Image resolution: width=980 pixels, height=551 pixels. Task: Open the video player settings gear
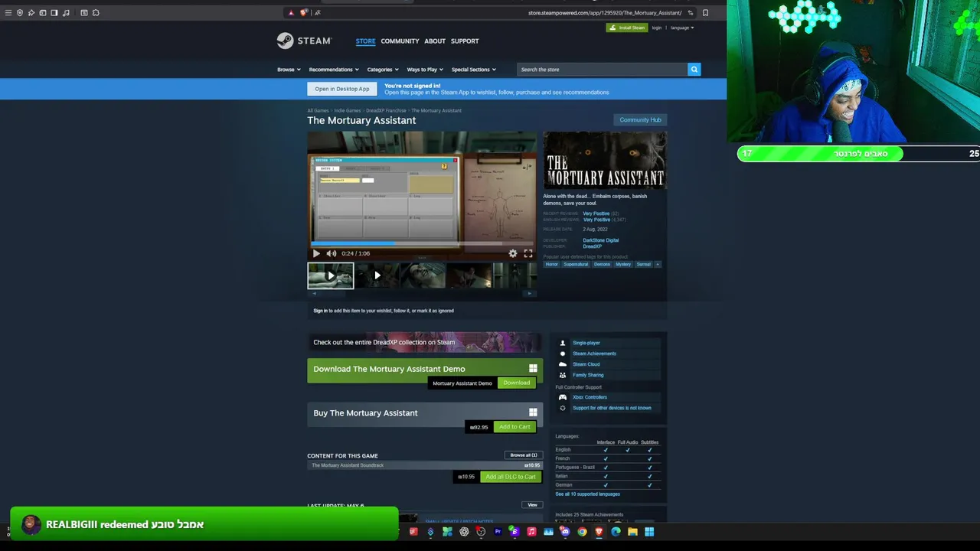(x=513, y=253)
